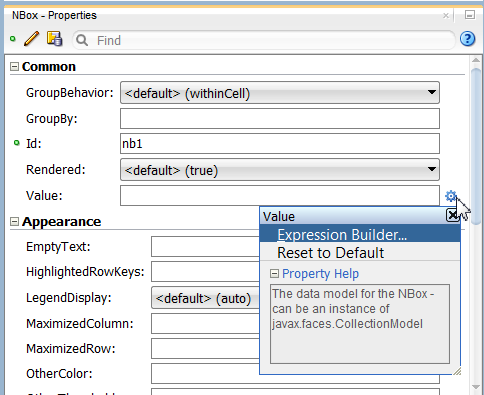This screenshot has height=395, width=484.
Task: Click the 'NBox - Properties' tab title
Action: 54,15
